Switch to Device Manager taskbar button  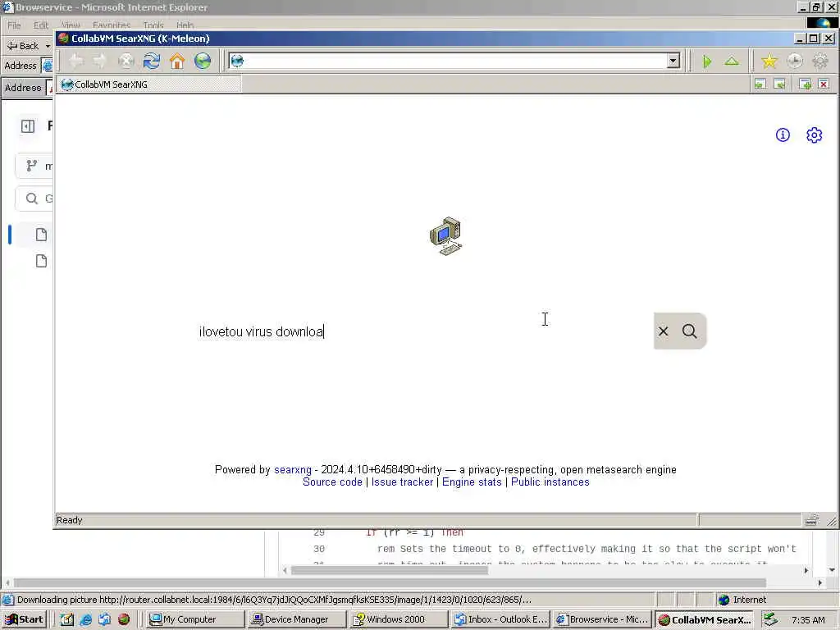[296, 619]
